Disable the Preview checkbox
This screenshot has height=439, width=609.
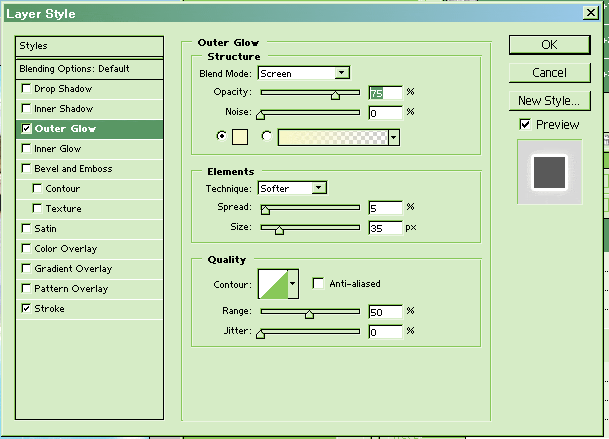click(525, 125)
